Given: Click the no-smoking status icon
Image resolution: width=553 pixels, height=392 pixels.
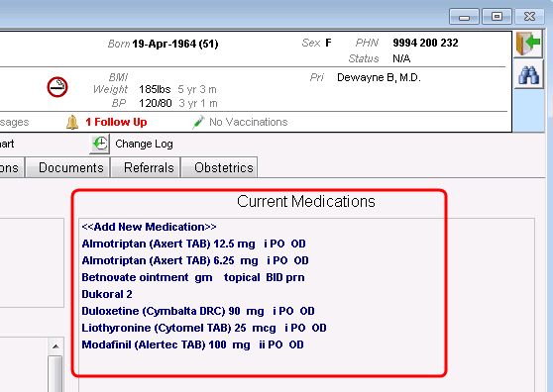Looking at the screenshot, I should pyautogui.click(x=57, y=87).
